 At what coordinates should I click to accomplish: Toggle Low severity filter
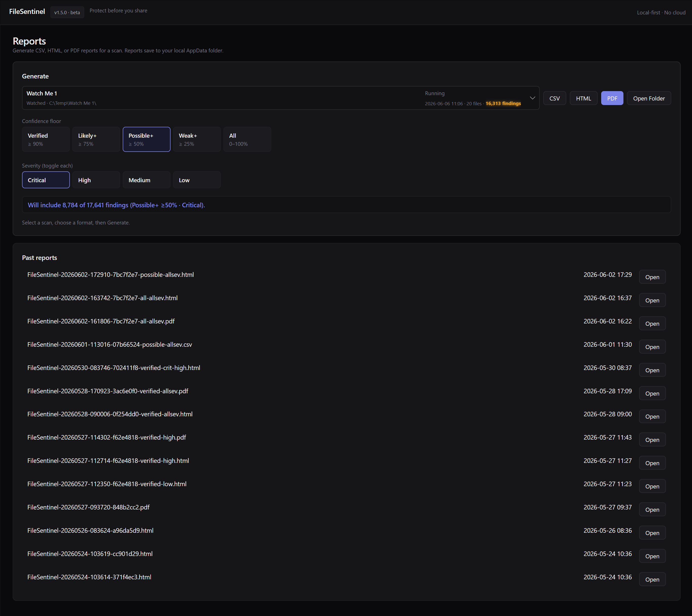click(x=197, y=180)
